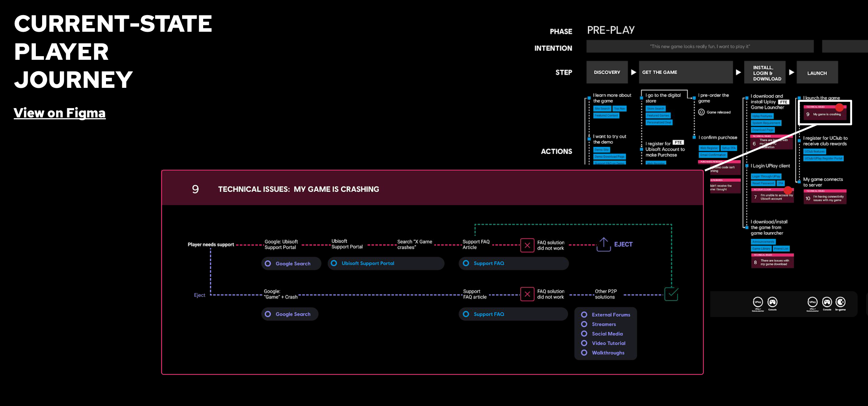Click arrow between Get The Game and Install
The height and width of the screenshot is (406, 868).
pos(738,72)
